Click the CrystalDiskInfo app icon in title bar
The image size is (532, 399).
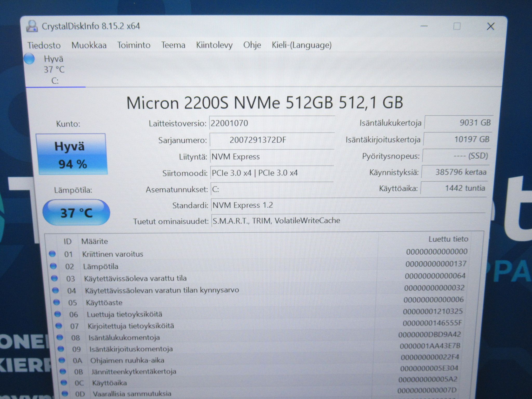click(32, 26)
